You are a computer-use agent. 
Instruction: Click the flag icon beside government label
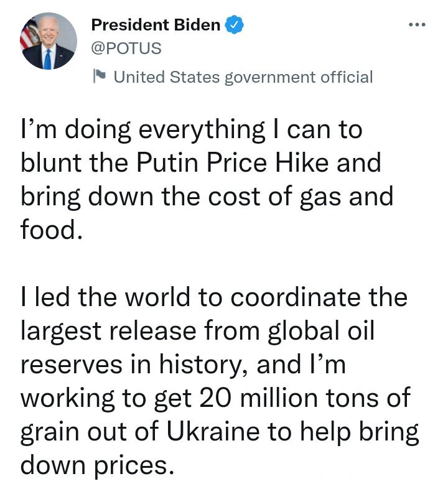tap(100, 76)
